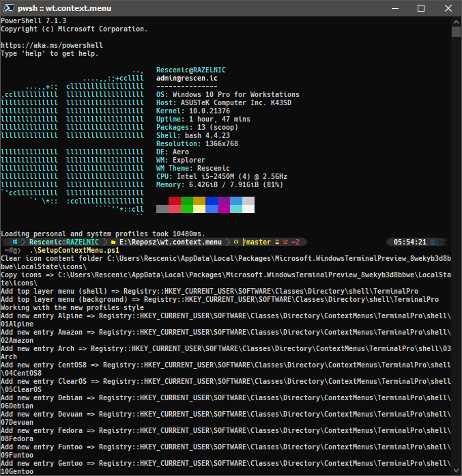Image resolution: width=462 pixels, height=476 pixels.
Task: Click the Copy icons => C:\Users line
Action: [x=226, y=279]
